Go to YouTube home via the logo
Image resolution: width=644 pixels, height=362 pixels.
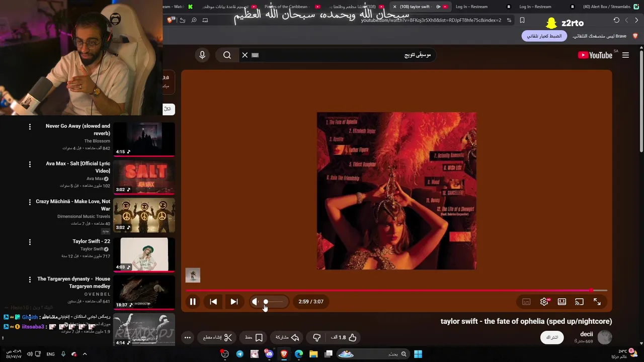point(595,55)
